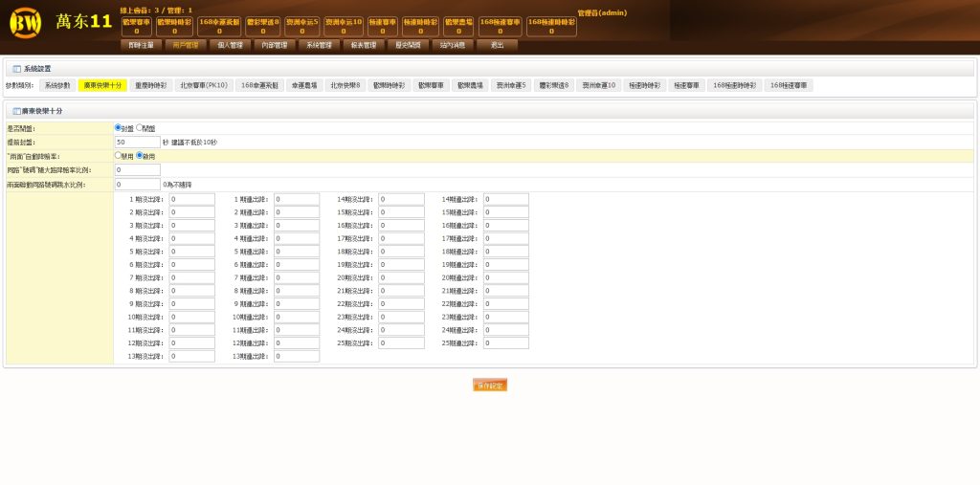Screen dimensions: 980x485
Task: Switch to the 168極速時時彩 parameter tab
Action: 734,86
